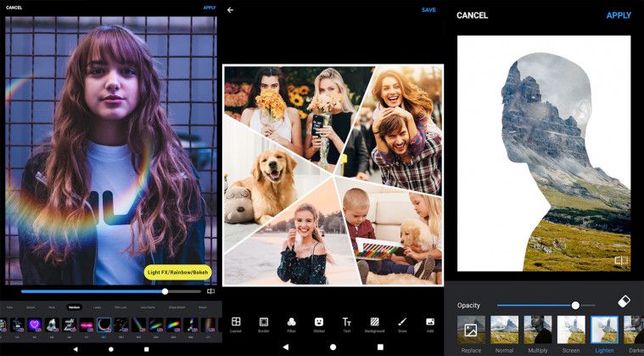644x356 pixels.
Task: Select the Rainbow effects category tab
Action: (x=75, y=307)
